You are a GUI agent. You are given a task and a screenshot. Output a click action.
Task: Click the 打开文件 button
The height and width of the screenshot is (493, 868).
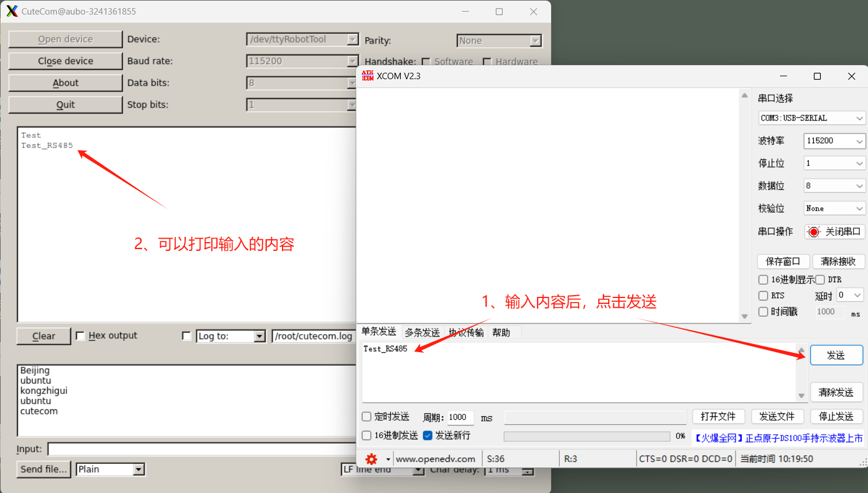(718, 417)
